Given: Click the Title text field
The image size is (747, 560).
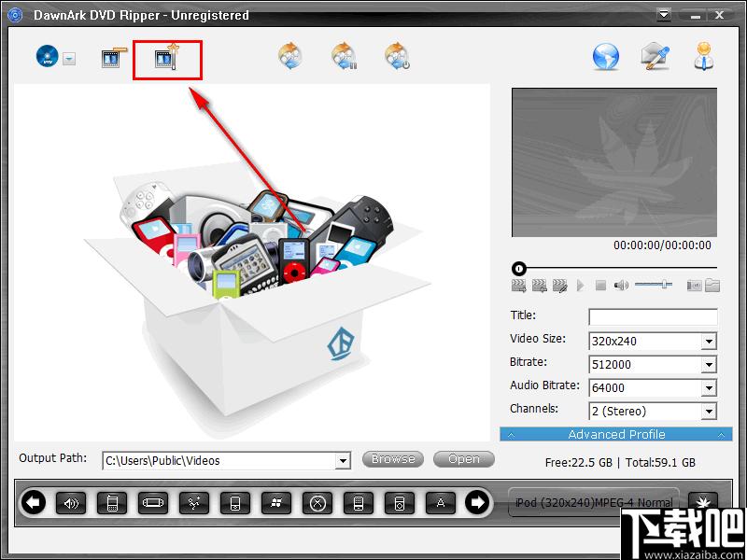Looking at the screenshot, I should tap(653, 317).
